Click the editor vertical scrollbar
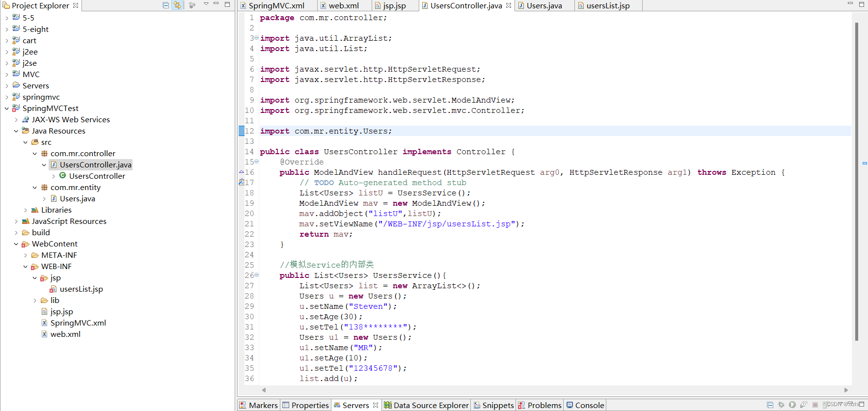 coord(857,182)
